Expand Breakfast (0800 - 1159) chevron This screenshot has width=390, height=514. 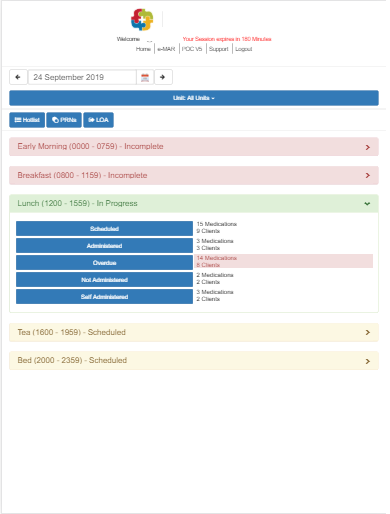(368, 175)
